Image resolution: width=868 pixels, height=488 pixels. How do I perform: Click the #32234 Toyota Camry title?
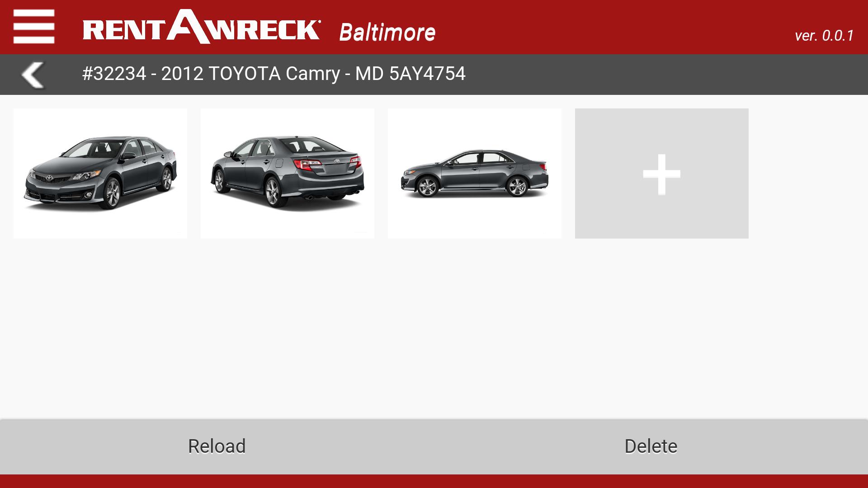click(x=274, y=74)
